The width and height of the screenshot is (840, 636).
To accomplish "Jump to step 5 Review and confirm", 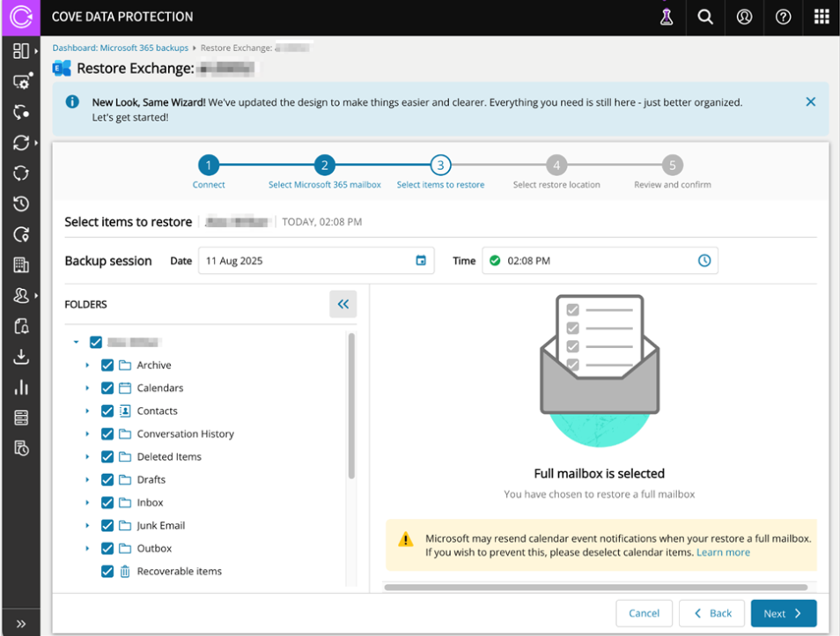I will coord(673,165).
